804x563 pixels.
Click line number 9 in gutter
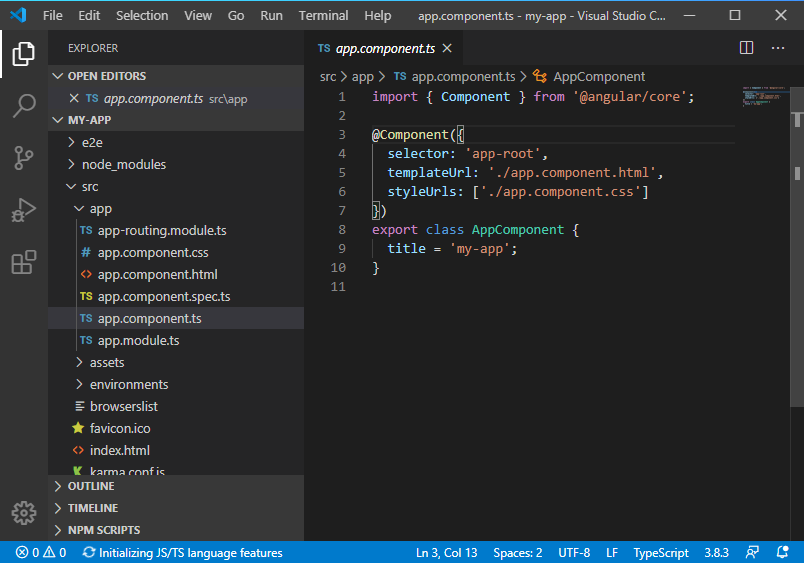(341, 248)
